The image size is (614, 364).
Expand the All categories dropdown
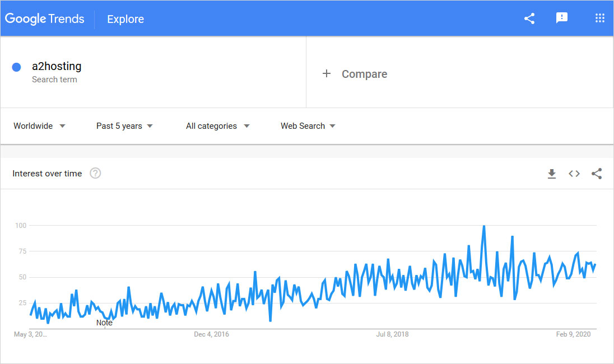(217, 126)
